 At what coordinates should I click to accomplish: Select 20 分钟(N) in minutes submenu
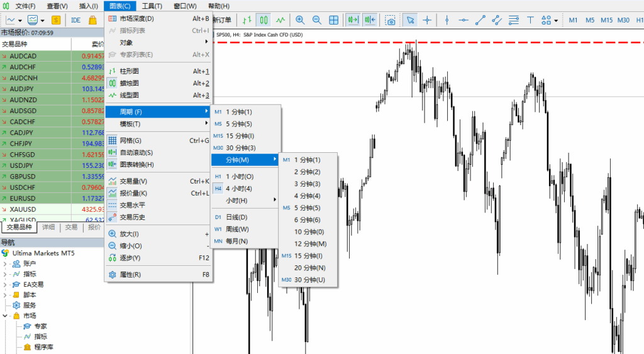click(308, 268)
